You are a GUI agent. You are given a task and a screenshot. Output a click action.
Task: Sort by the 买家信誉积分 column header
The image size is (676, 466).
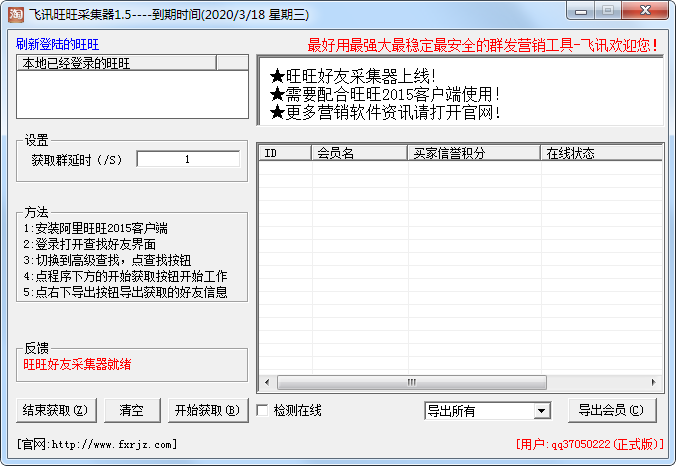click(472, 153)
